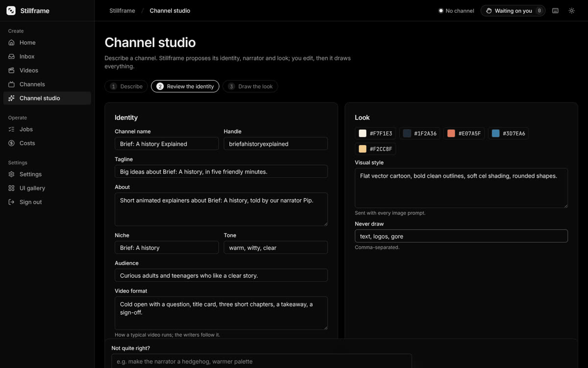Click the No channel status indicator
Viewport: 588px width, 368px height.
456,11
